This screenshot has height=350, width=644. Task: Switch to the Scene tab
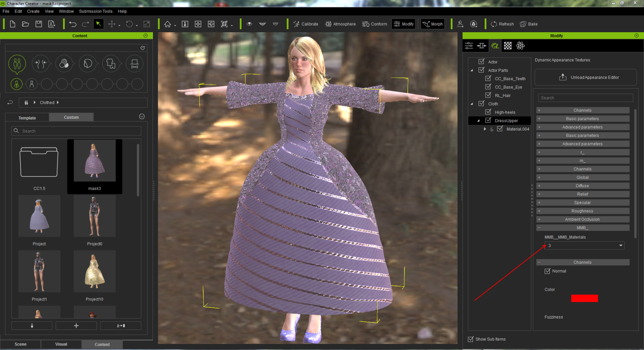pyautogui.click(x=21, y=344)
